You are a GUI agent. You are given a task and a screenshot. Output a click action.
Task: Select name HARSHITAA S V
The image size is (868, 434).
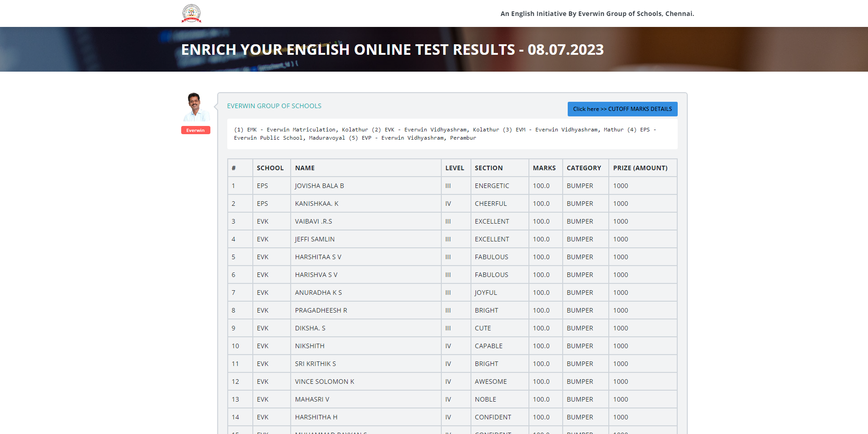click(x=318, y=257)
